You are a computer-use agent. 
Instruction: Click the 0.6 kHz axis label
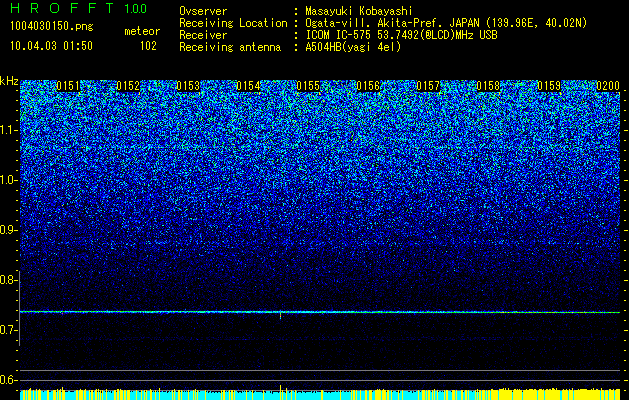tap(8, 380)
